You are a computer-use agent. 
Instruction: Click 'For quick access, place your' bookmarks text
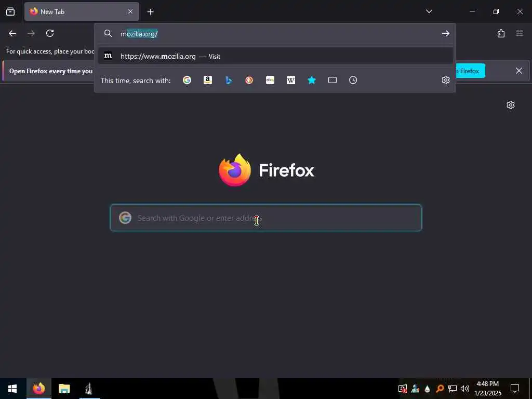[50, 51]
